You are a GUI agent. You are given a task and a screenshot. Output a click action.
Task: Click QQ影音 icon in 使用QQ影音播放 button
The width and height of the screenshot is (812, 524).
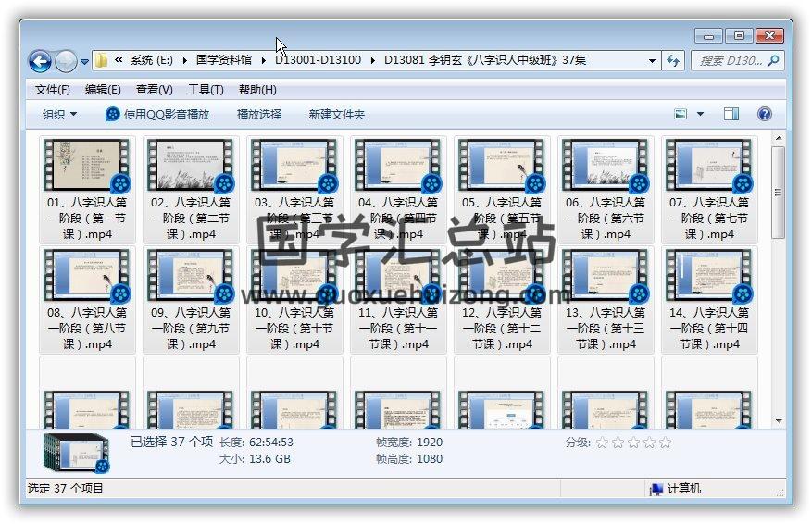point(113,114)
